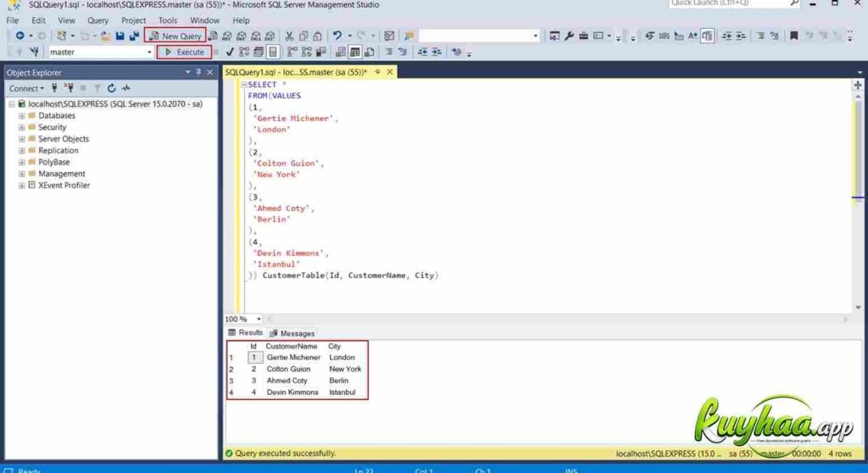This screenshot has height=473, width=868.
Task: Click the editor vertical scrollbar
Action: point(858,202)
